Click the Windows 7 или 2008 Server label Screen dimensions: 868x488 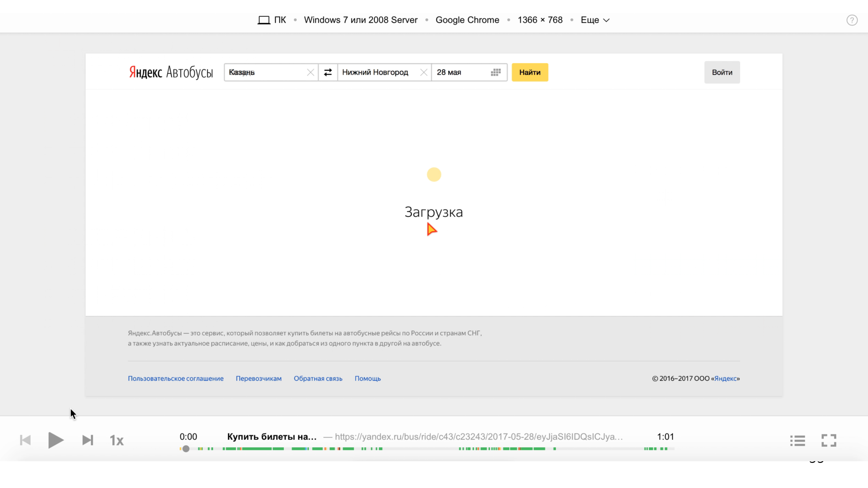click(360, 20)
